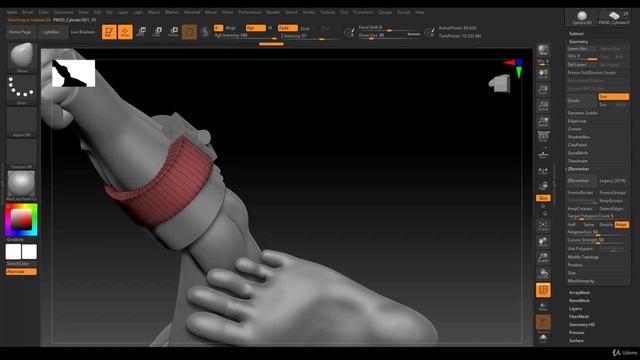This screenshot has height=360, width=640.
Task: Open the Zplugin menu
Action: pos(385,12)
